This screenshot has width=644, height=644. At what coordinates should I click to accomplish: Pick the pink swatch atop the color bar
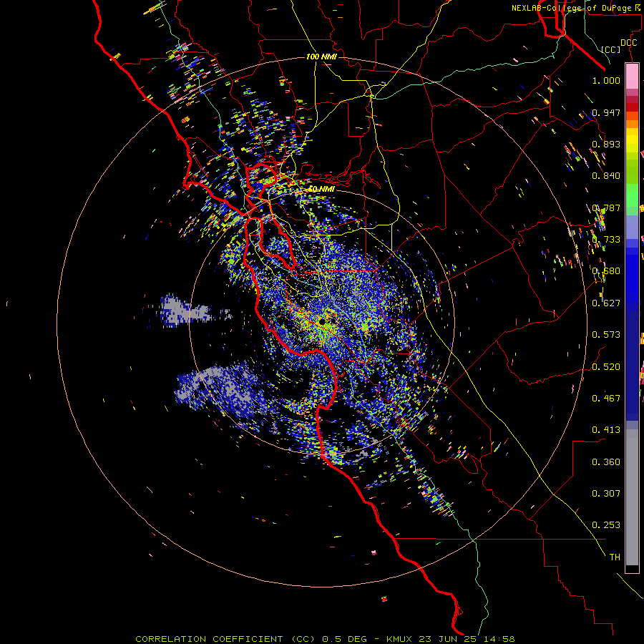(632, 76)
